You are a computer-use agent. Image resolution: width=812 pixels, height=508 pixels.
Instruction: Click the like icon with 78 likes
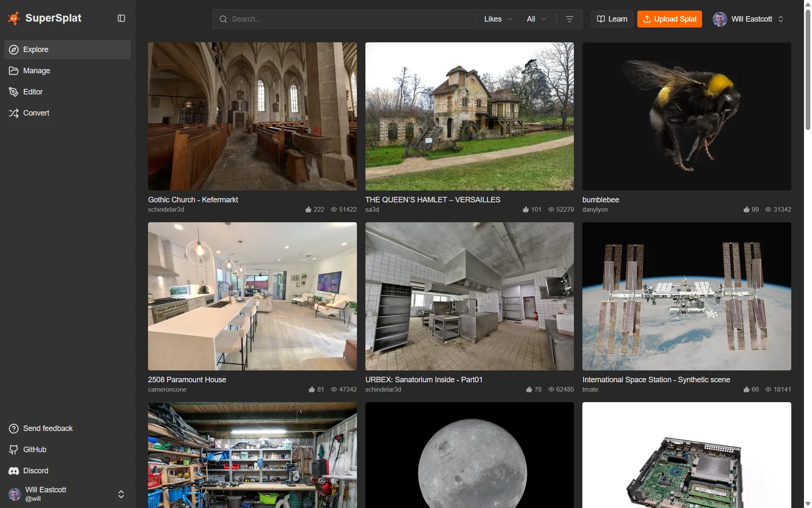529,389
